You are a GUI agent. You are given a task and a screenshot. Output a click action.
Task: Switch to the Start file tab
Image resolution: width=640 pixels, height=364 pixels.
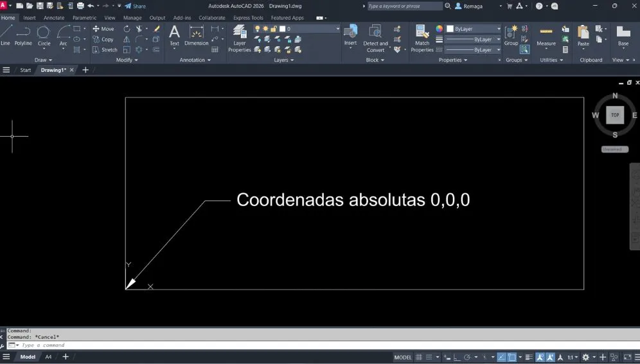tap(25, 70)
